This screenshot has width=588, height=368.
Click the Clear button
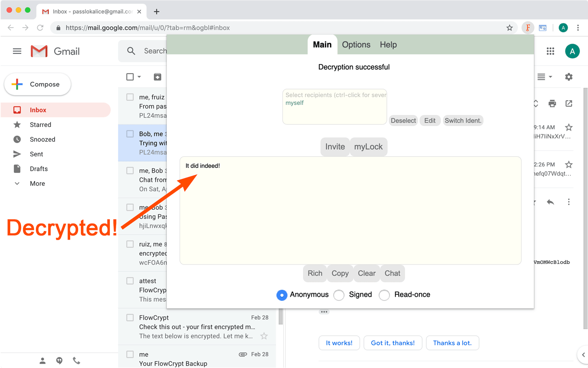click(367, 273)
